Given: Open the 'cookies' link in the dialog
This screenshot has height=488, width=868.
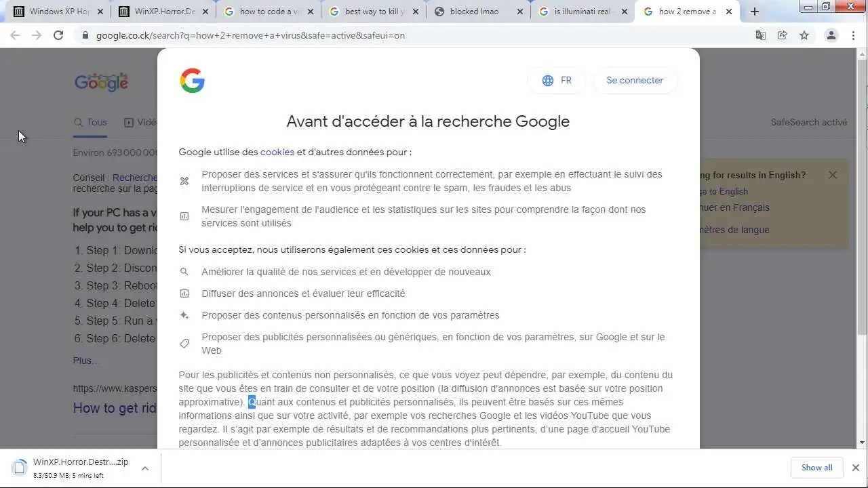Looking at the screenshot, I should pyautogui.click(x=277, y=152).
